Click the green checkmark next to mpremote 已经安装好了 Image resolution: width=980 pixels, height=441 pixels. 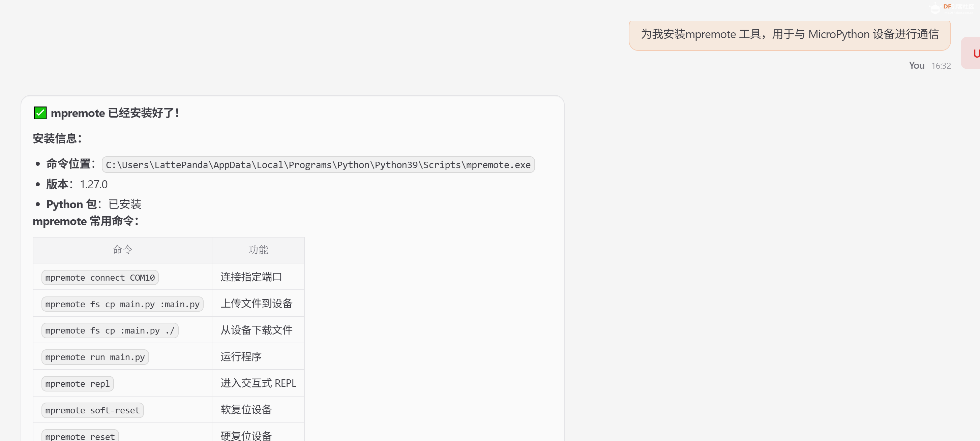click(39, 113)
